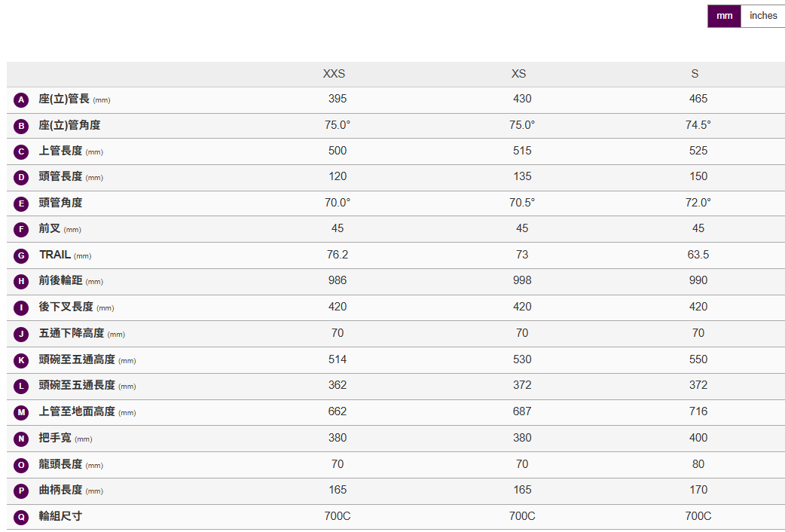Click the 700C value under XXS
The image size is (785, 532).
pos(338,516)
